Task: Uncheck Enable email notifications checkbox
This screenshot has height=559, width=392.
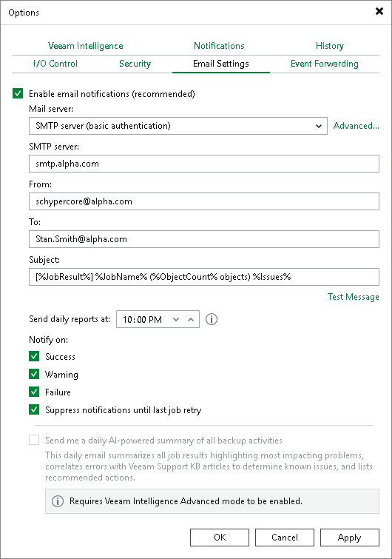Action: click(x=18, y=93)
